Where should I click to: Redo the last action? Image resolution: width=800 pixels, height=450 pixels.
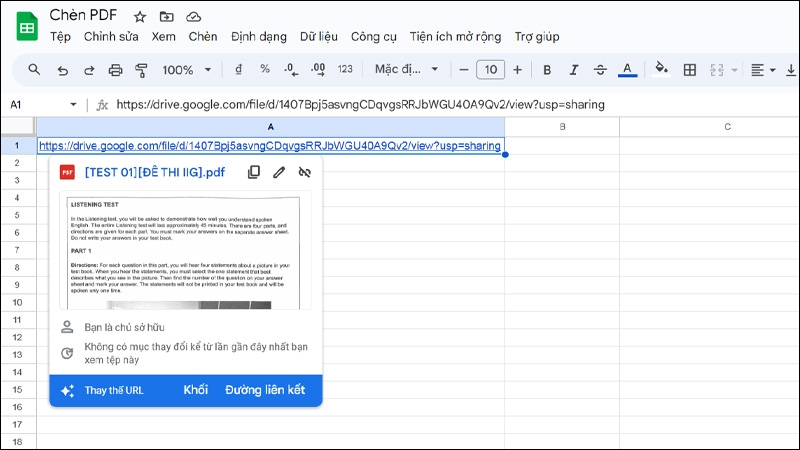click(89, 70)
